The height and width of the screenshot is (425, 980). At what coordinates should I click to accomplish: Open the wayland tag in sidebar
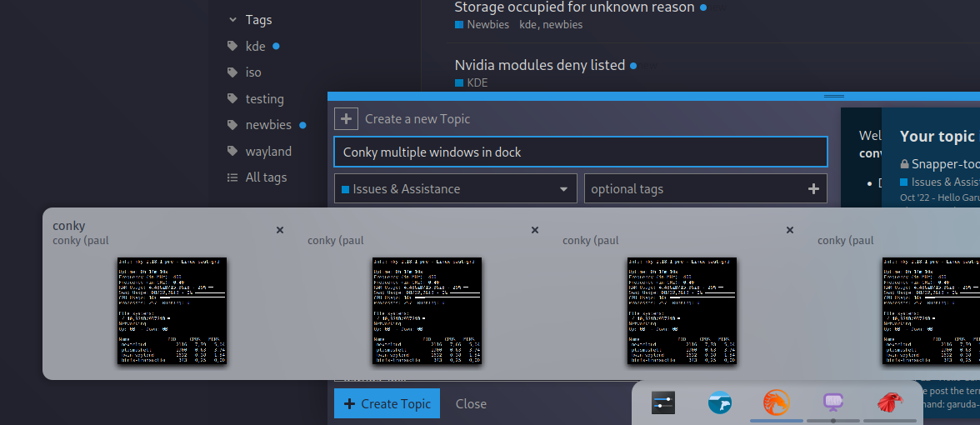tap(268, 152)
